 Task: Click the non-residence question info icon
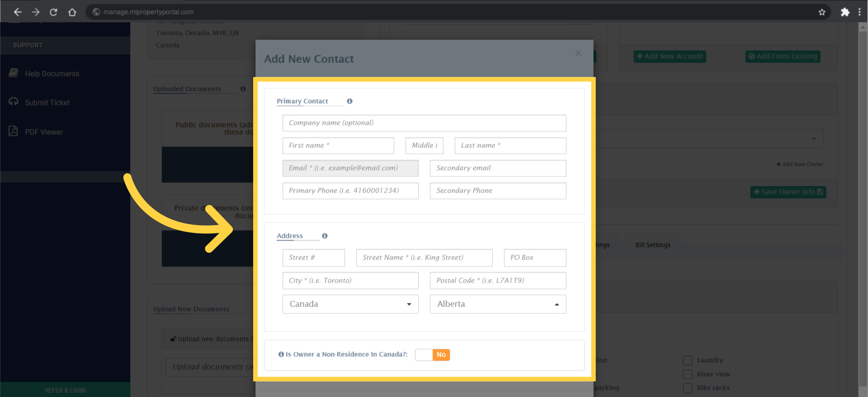(281, 354)
